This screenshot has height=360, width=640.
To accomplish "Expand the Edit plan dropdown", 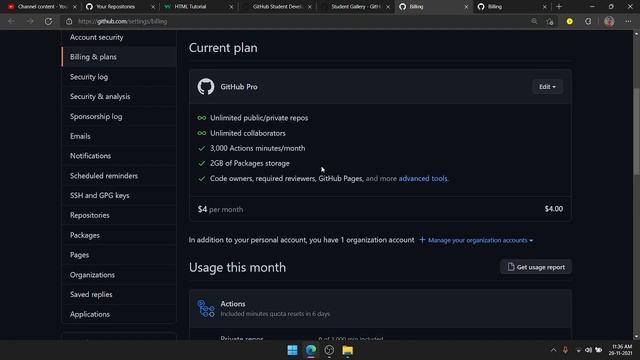I will 547,87.
